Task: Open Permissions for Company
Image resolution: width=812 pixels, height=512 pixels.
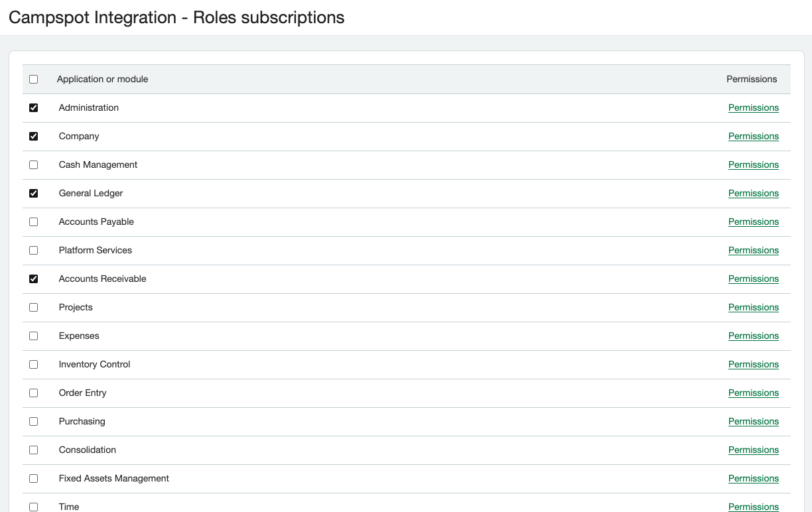Action: click(754, 136)
